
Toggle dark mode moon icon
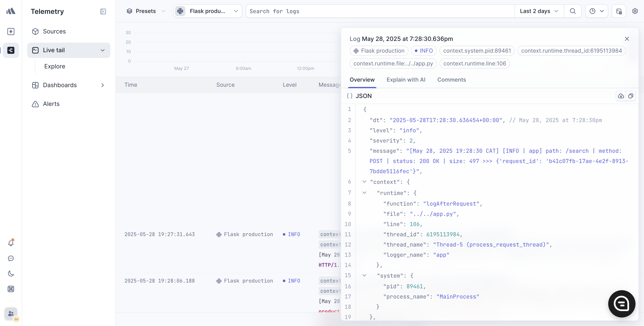[11, 274]
